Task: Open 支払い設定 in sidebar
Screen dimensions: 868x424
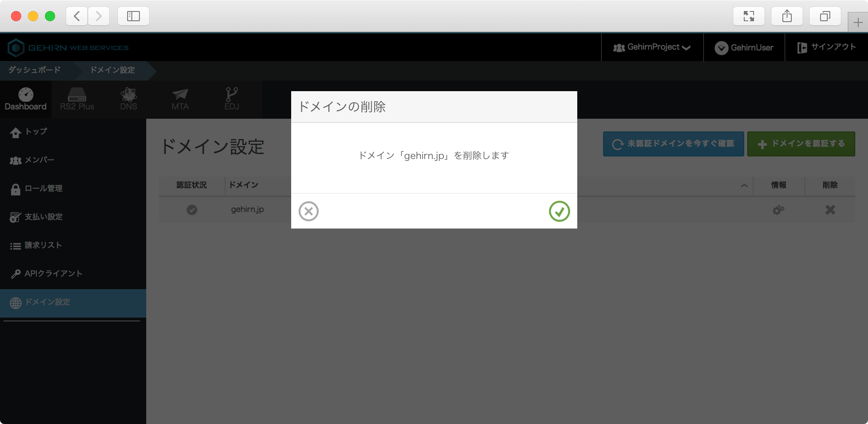Action: pos(43,217)
